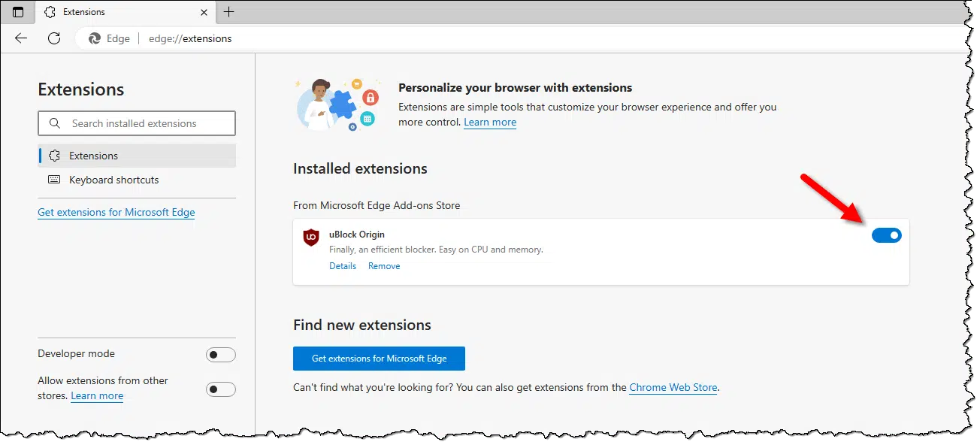Select Extensions in the sidebar

click(93, 156)
